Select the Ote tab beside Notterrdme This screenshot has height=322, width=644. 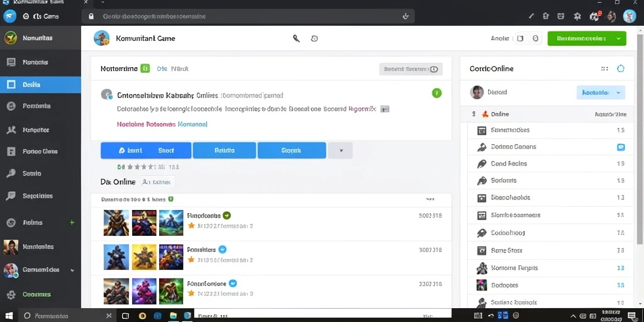click(x=162, y=69)
